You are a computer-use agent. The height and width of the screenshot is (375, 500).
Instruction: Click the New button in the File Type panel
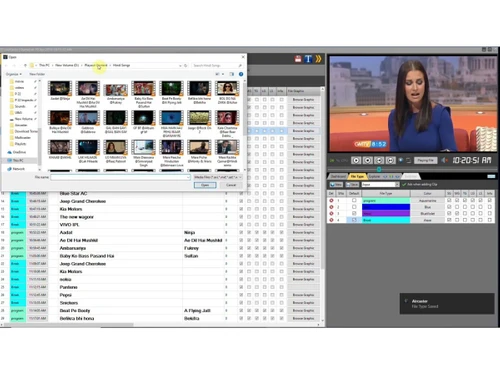(336, 184)
